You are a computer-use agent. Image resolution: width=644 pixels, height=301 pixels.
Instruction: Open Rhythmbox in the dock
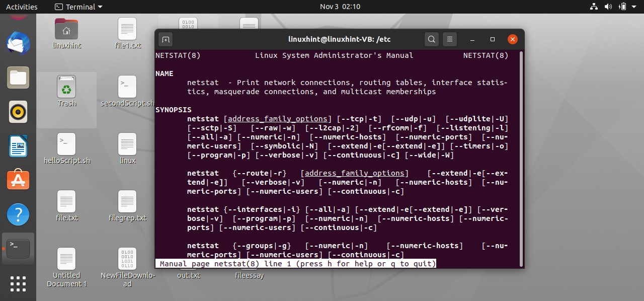coord(18,112)
